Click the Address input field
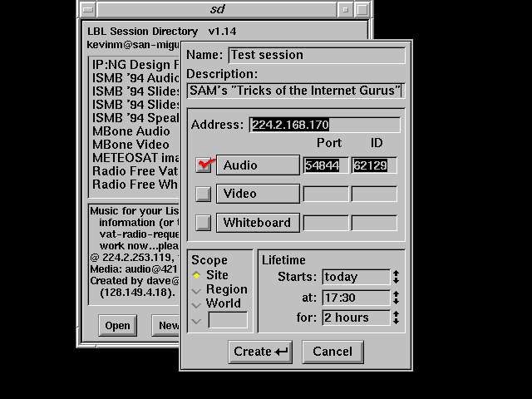The image size is (532, 399). (324, 125)
